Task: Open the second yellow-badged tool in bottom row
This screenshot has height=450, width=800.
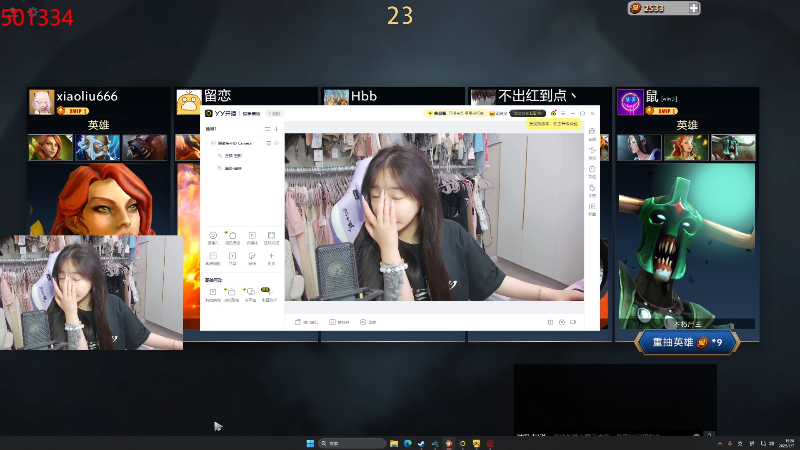Action: click(x=231, y=294)
